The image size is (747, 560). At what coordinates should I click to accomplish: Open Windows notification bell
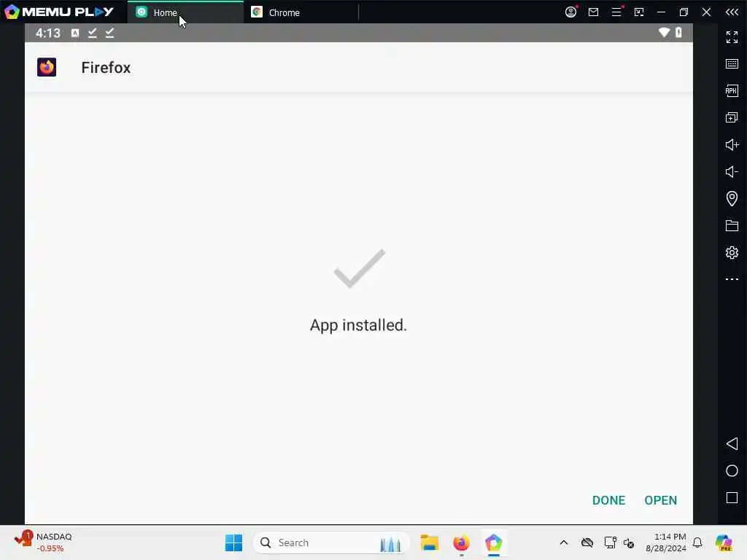(697, 542)
